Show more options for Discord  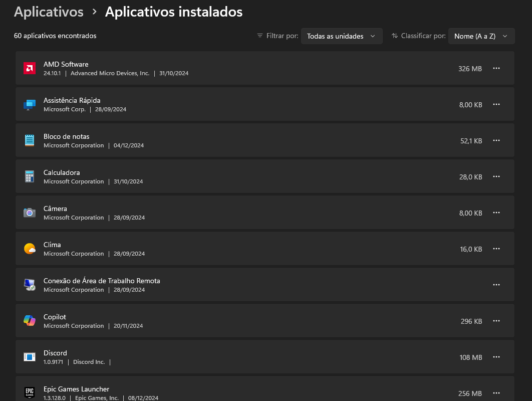point(496,357)
